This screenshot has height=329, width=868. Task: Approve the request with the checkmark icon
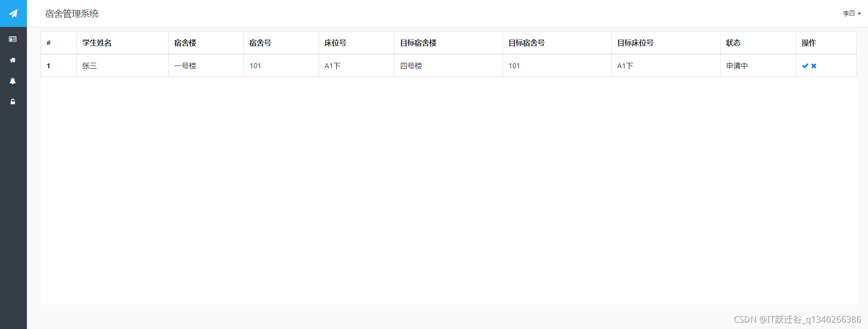pos(805,66)
